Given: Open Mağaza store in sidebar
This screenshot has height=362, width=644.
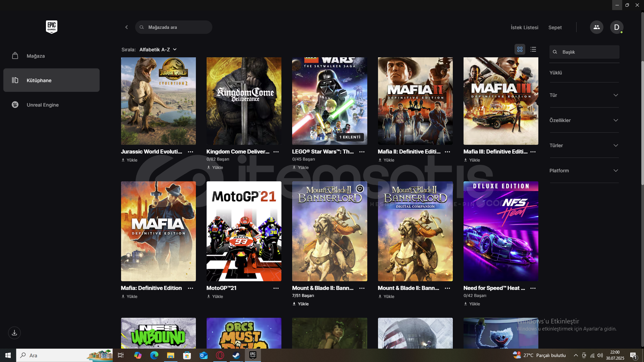Looking at the screenshot, I should [51, 56].
